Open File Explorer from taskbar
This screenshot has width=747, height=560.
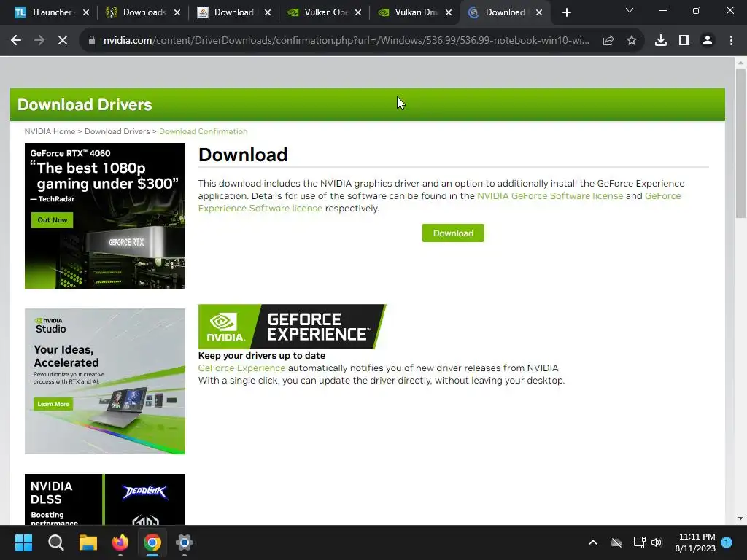coord(88,542)
